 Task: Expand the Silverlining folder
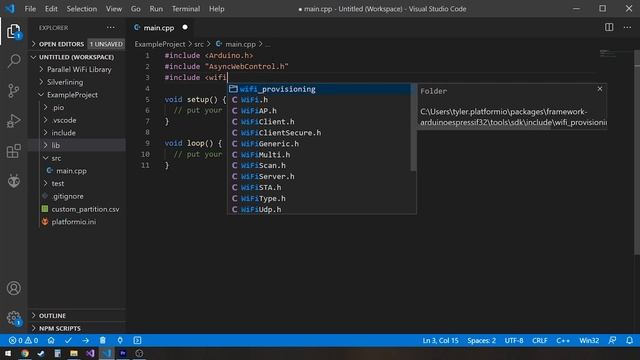76,82
